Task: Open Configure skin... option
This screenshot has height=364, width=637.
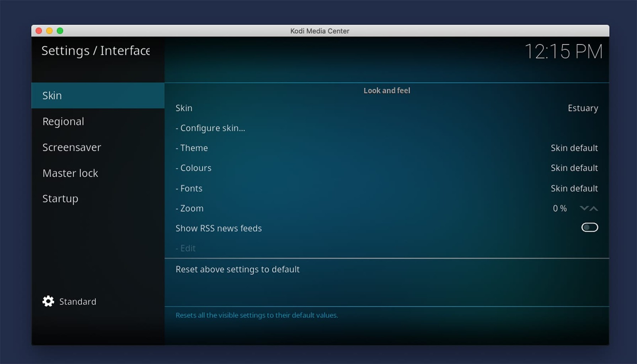Action: tap(387, 128)
